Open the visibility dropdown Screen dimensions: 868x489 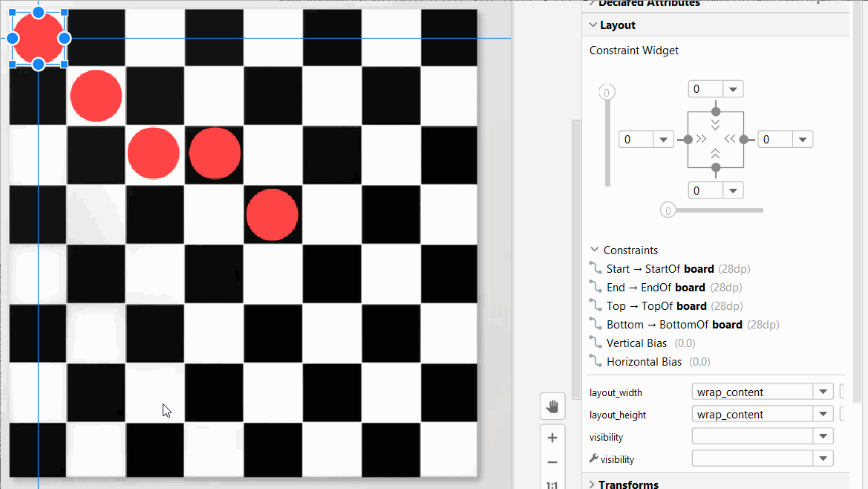tap(823, 436)
